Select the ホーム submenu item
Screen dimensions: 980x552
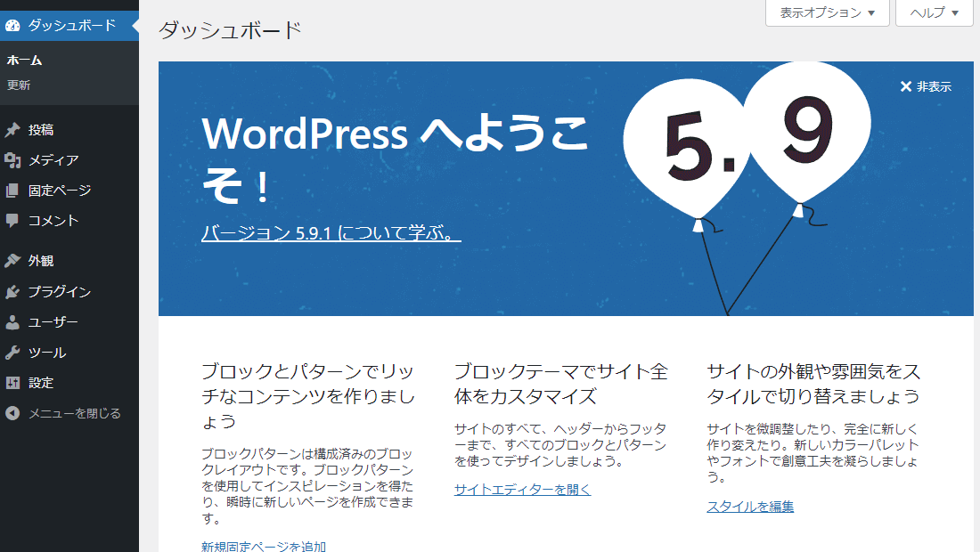coord(24,60)
